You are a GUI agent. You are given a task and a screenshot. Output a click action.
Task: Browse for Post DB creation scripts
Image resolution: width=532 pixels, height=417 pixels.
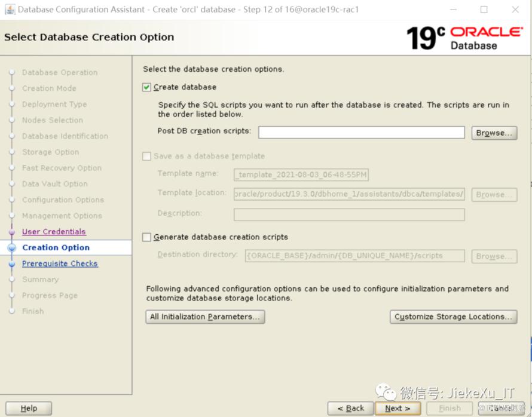point(494,133)
